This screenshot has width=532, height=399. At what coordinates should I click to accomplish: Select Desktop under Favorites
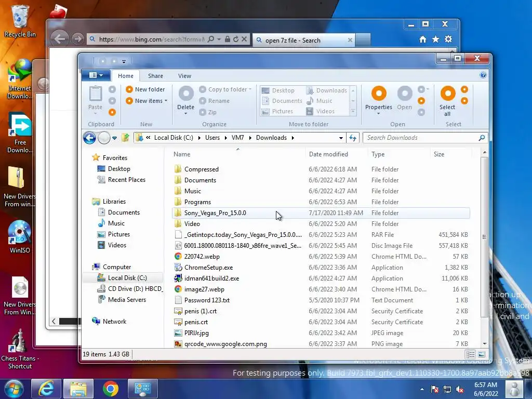click(114, 169)
